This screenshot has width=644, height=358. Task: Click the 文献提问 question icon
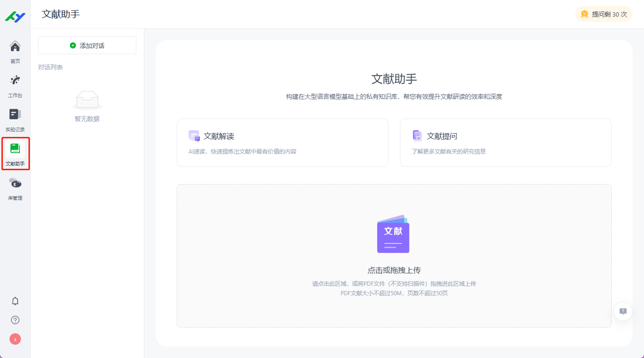click(x=417, y=135)
